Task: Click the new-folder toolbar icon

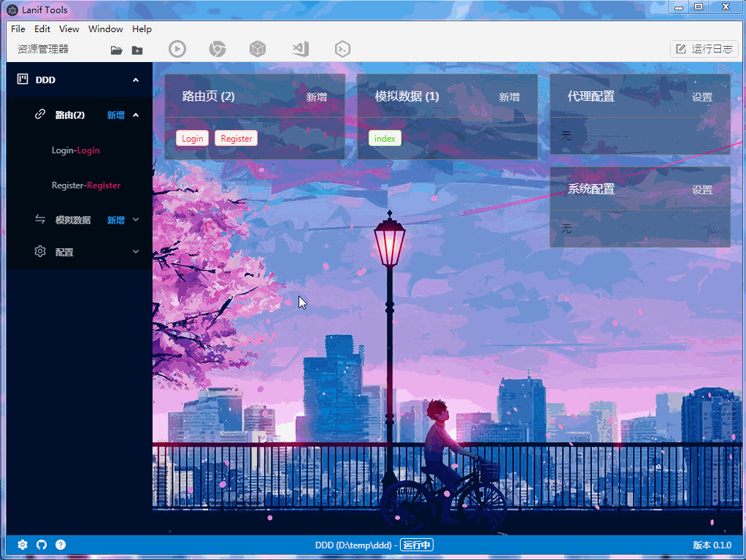Action: point(136,49)
